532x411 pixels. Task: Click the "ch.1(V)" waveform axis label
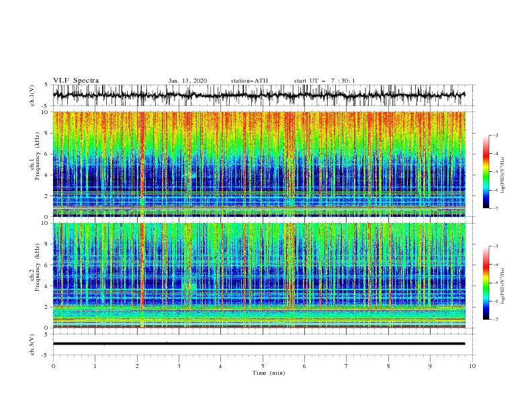[x=32, y=95]
